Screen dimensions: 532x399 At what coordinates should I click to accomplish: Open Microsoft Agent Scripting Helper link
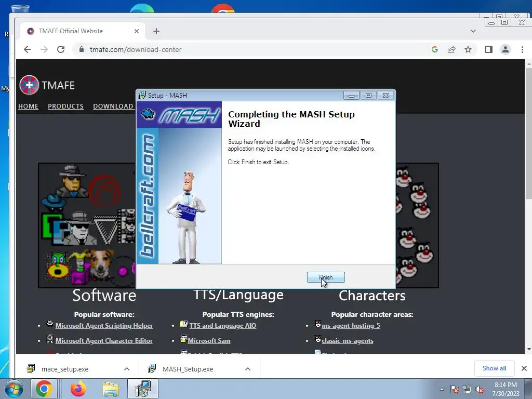coord(104,325)
